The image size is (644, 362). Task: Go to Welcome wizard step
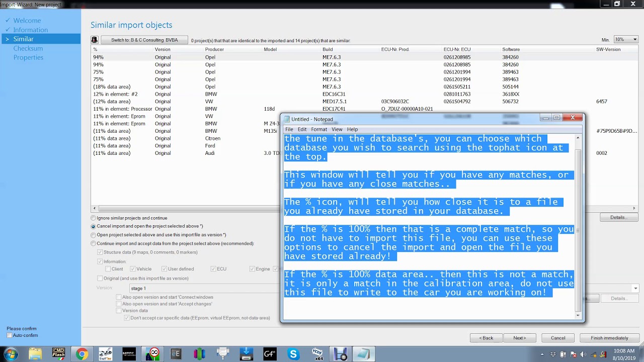27,21
